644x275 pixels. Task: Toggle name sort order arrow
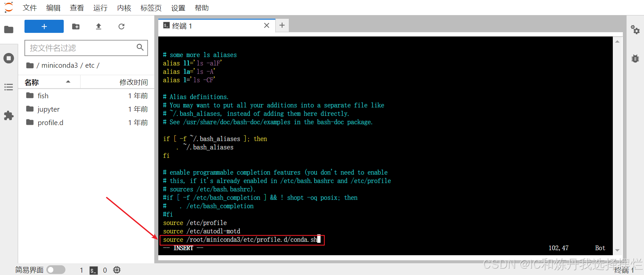68,81
